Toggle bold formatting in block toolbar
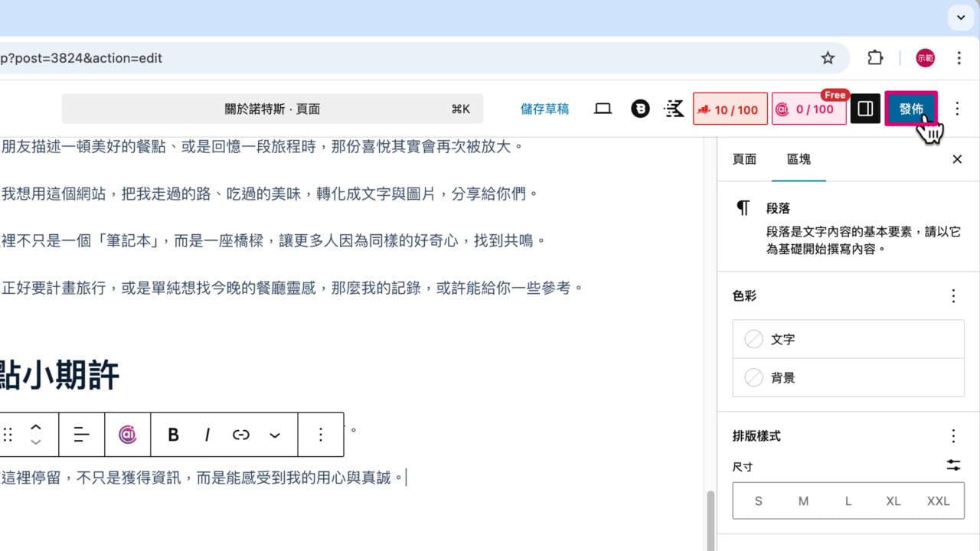The height and width of the screenshot is (551, 980). coord(173,435)
